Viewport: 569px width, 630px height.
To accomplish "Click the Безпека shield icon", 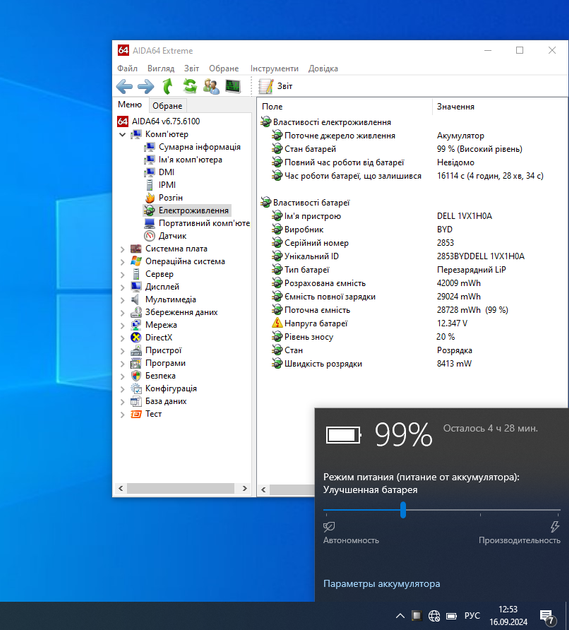I will point(136,376).
